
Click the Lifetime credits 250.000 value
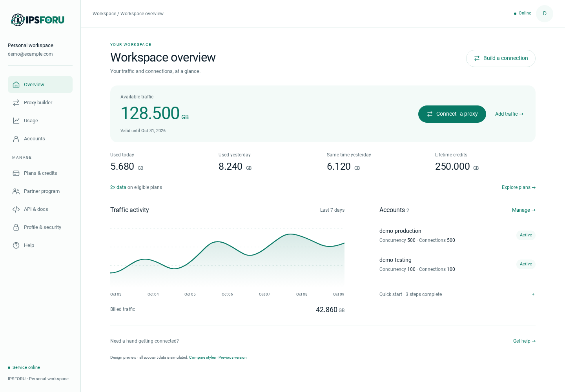pos(457,167)
